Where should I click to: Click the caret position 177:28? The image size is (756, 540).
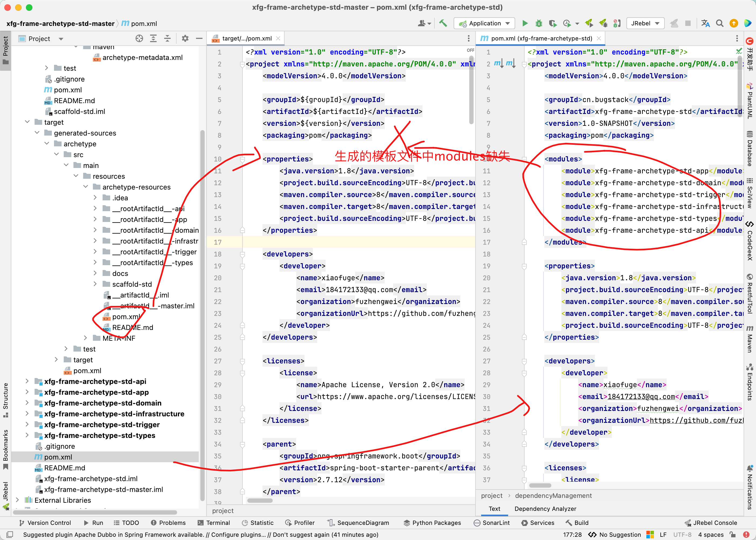coord(572,535)
